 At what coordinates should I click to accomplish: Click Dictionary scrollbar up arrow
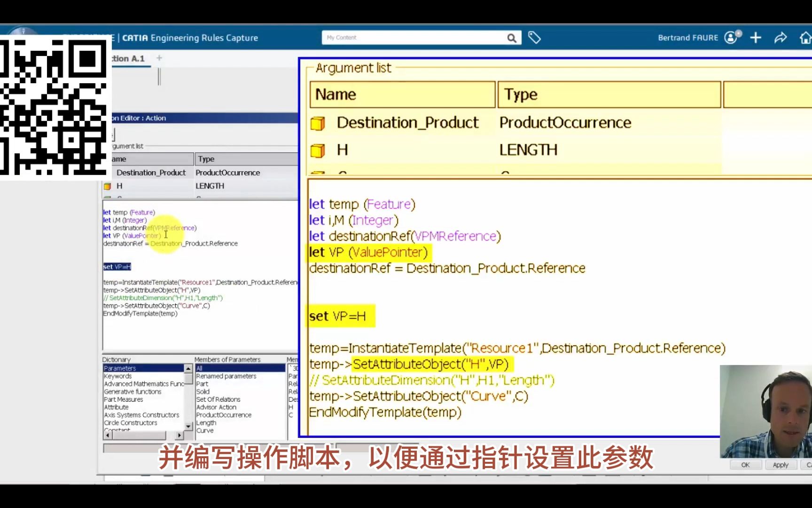pos(188,368)
